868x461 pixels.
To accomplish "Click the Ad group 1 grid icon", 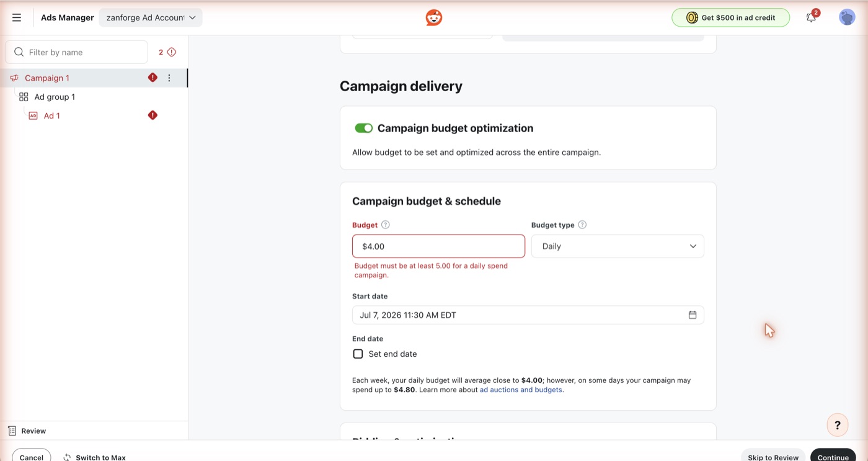I will 24,97.
